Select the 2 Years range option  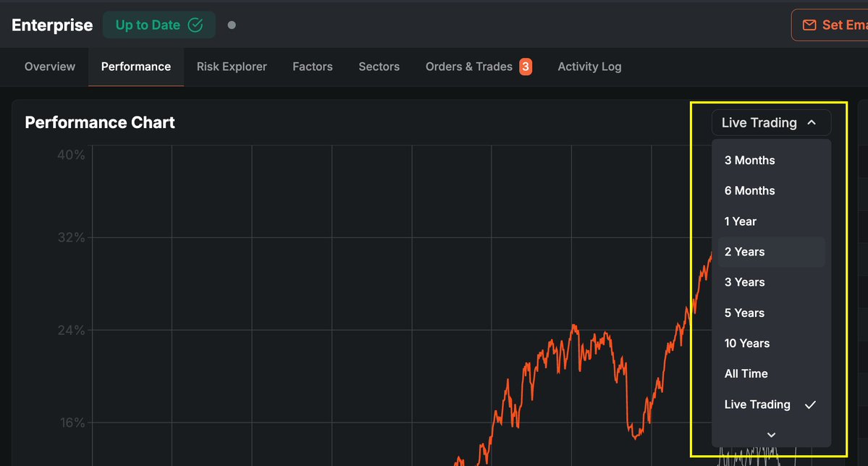771,252
